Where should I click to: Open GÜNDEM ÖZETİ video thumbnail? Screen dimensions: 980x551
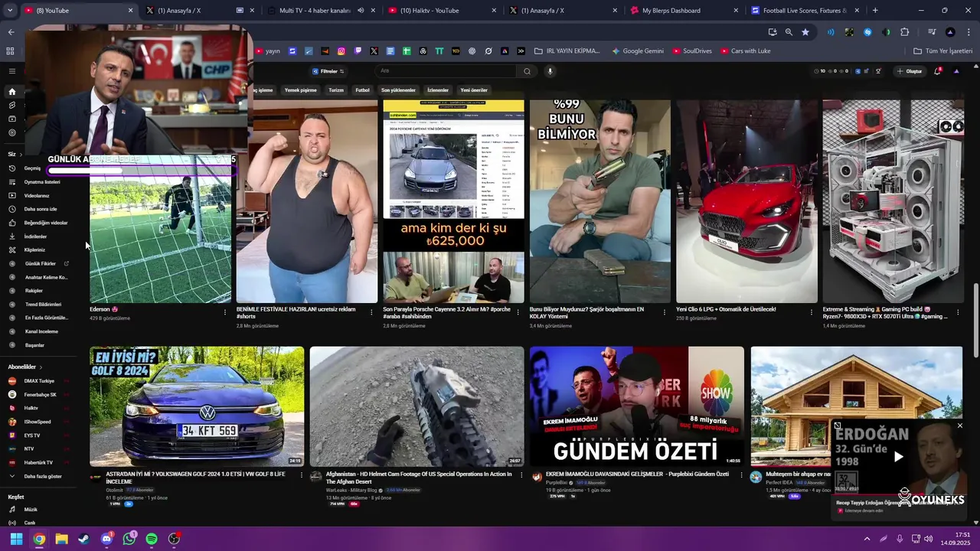coord(636,406)
